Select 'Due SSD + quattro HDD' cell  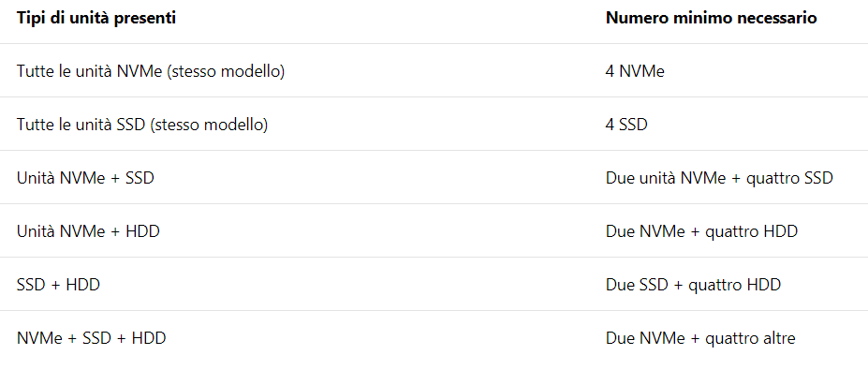693,285
